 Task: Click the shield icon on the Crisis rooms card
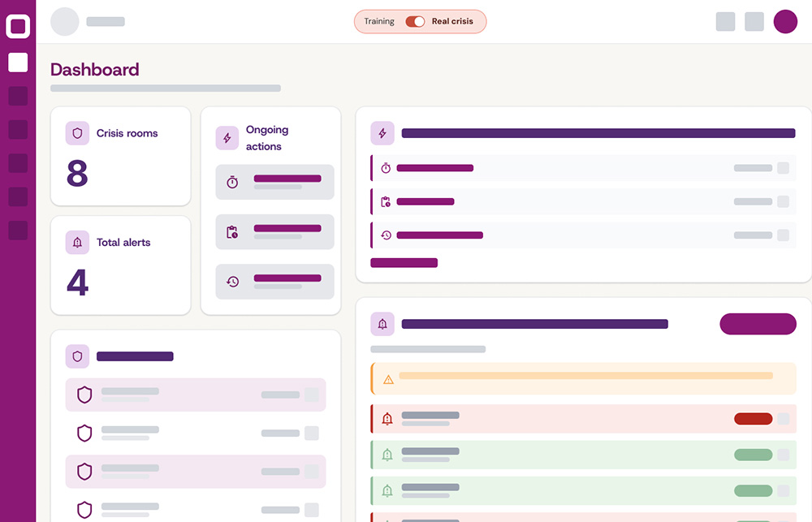[78, 133]
